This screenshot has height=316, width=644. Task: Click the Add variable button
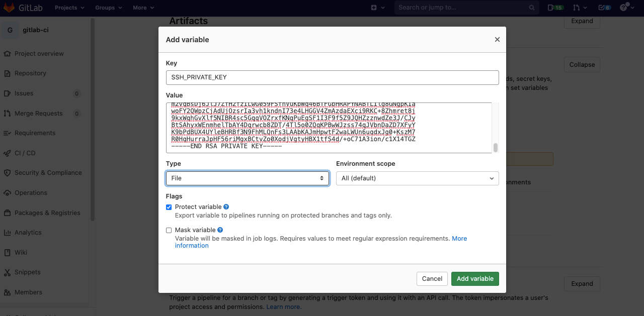475,278
